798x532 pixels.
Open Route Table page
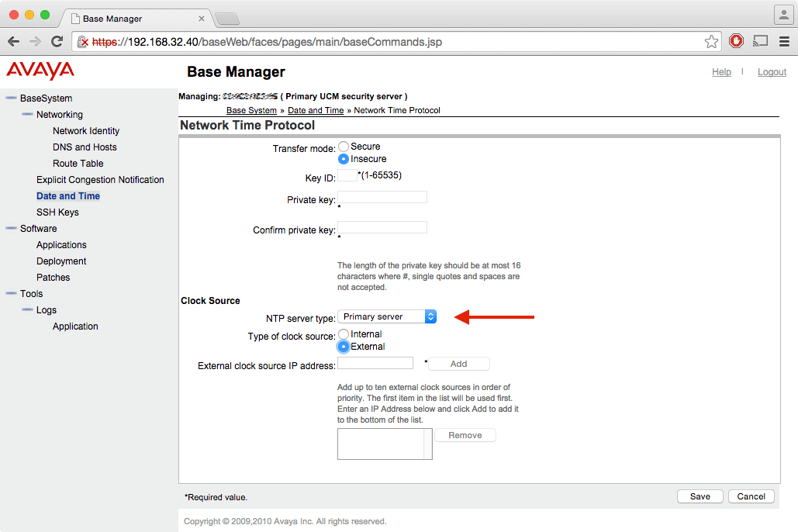(78, 164)
